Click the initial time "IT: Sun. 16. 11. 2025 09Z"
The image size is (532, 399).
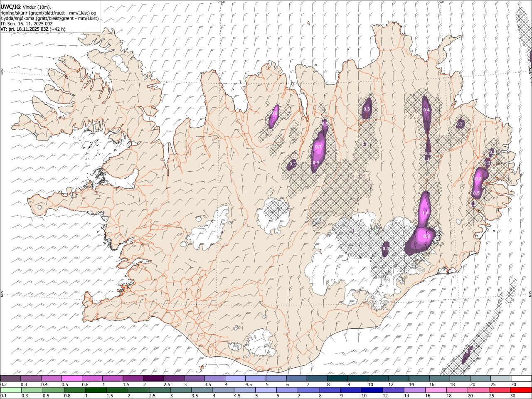coord(27,24)
